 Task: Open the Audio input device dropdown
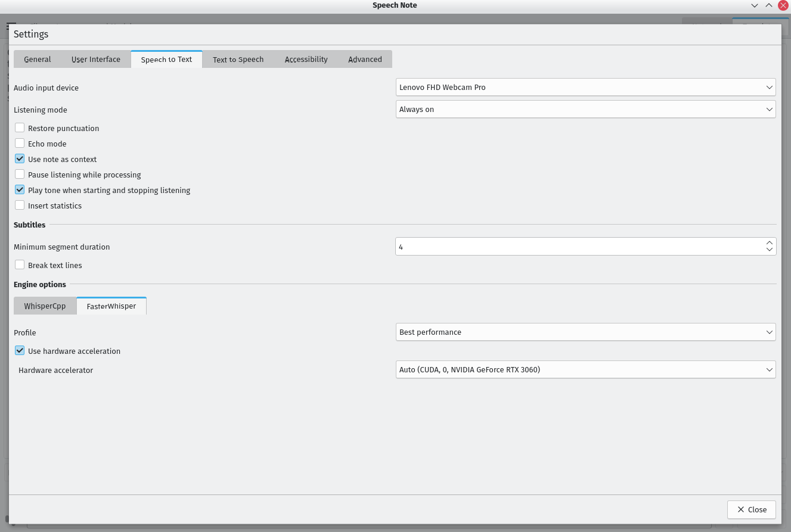coord(586,87)
